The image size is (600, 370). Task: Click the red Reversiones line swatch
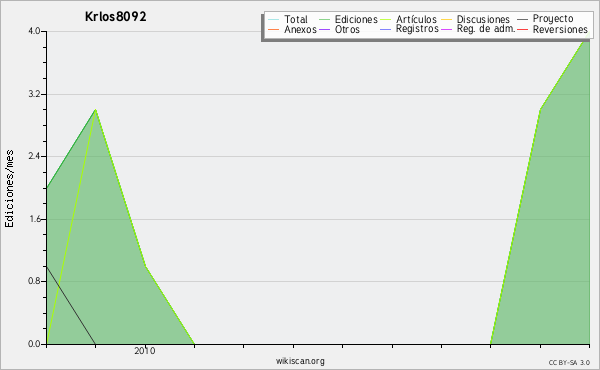click(x=522, y=29)
